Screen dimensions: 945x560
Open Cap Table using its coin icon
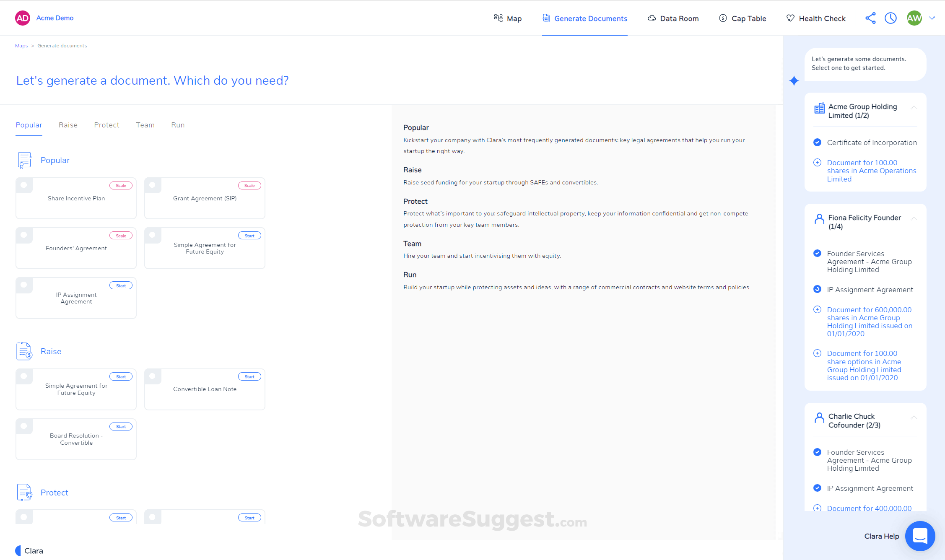click(x=723, y=18)
